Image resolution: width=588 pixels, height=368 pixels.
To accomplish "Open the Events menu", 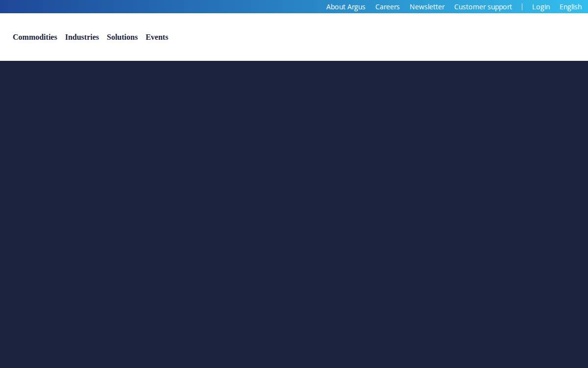I will click(x=157, y=37).
